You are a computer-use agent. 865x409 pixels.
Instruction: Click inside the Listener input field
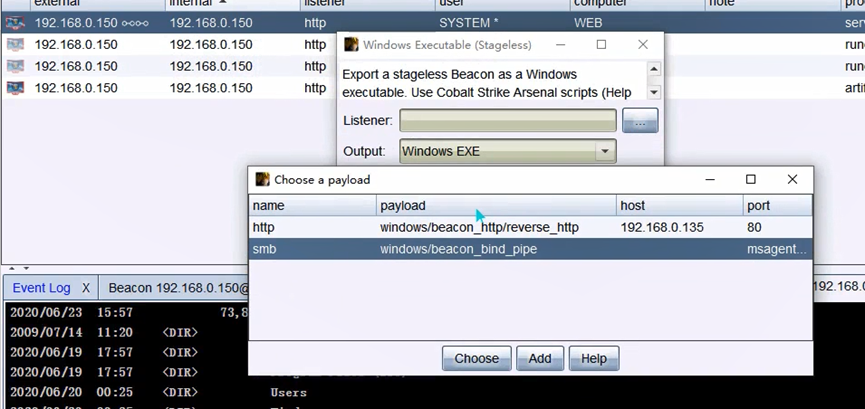pyautogui.click(x=508, y=120)
